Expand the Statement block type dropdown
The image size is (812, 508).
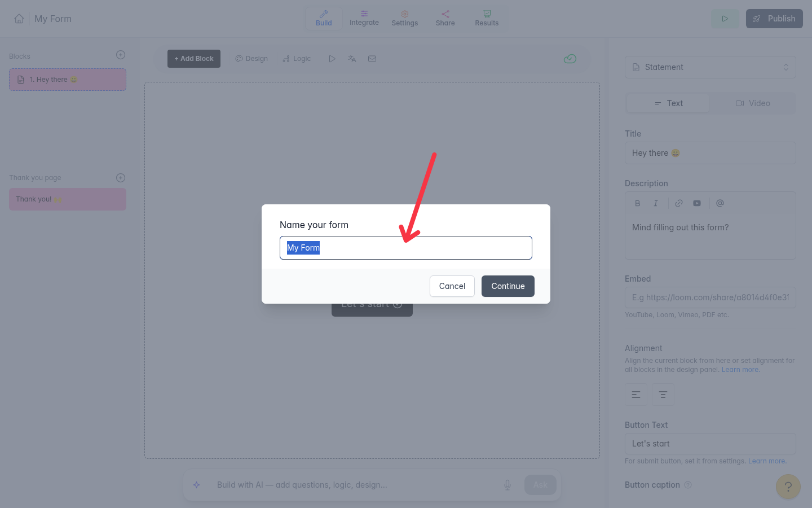pyautogui.click(x=710, y=67)
